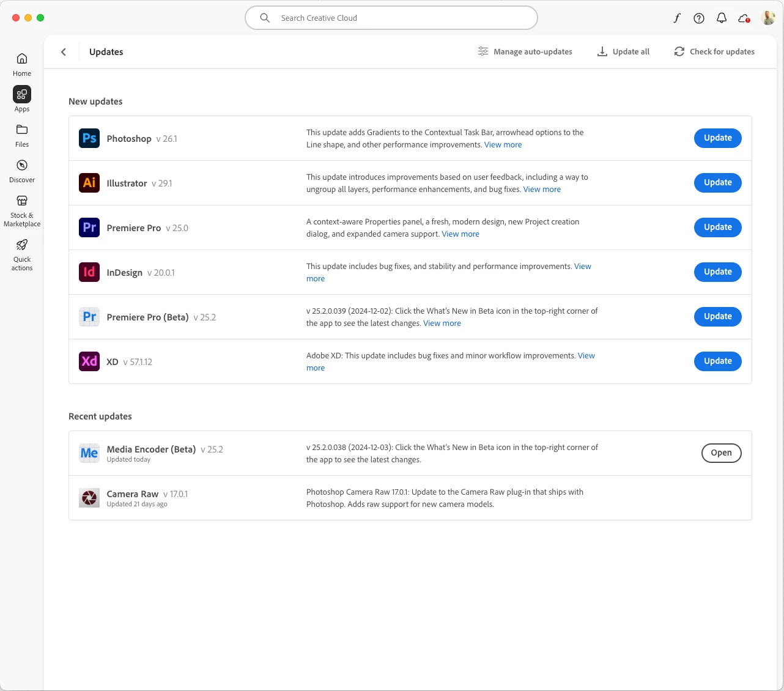
Task: Update Premiere Pro v 25.0
Action: (718, 227)
